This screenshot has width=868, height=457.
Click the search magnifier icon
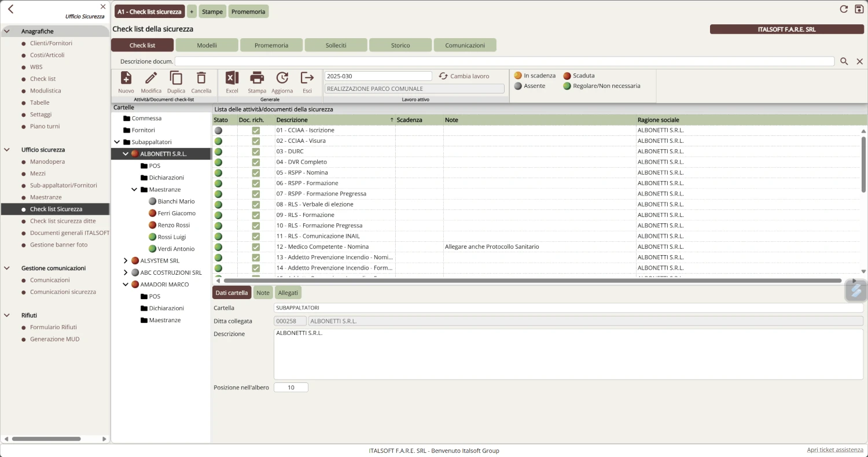pyautogui.click(x=844, y=61)
